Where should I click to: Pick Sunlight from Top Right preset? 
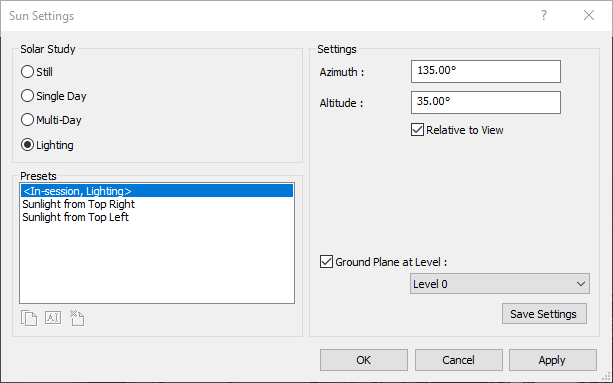coord(157,204)
